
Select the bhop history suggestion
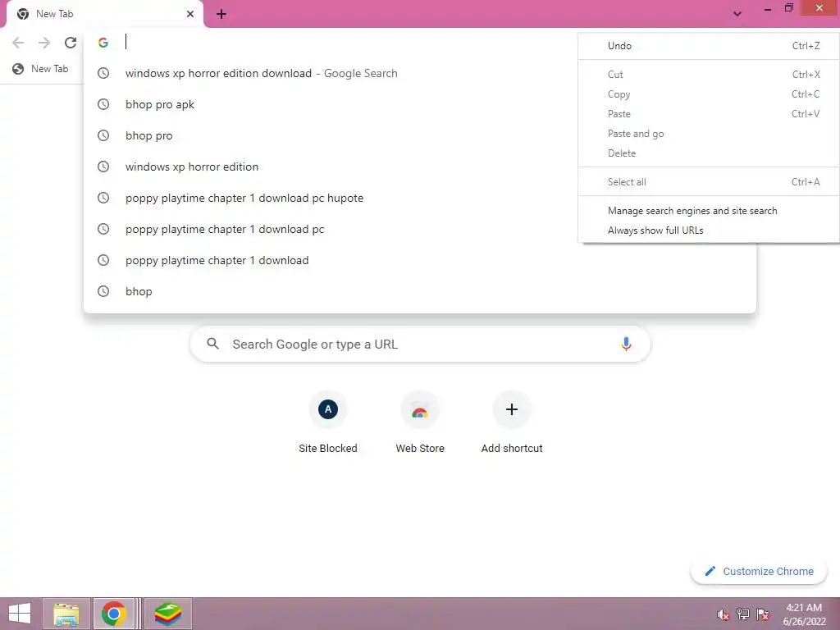coord(419,291)
